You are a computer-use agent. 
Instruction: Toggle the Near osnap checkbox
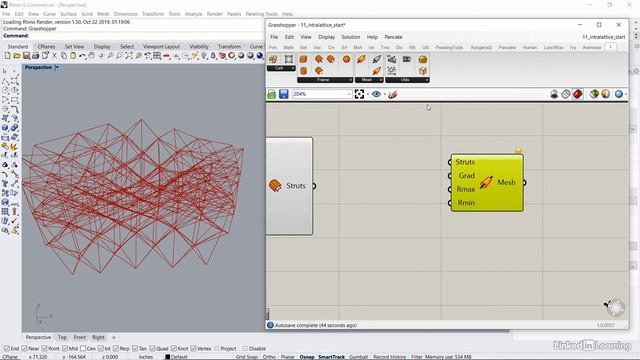[x=24, y=349]
